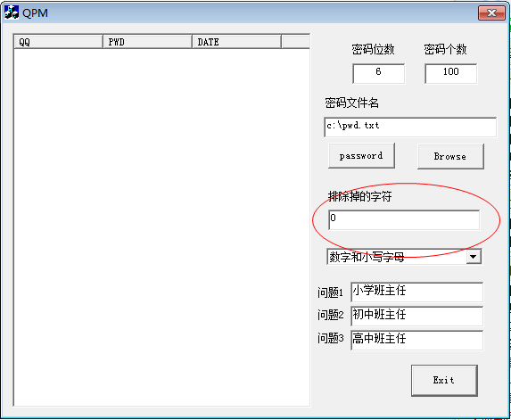Click the QPM application icon in title bar
This screenshot has height=420, width=511.
tap(12, 12)
